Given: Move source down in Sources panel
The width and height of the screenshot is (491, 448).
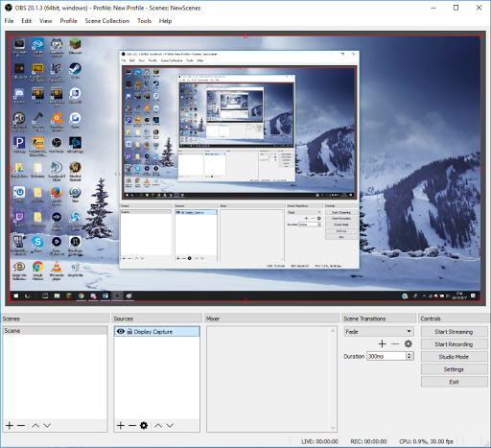Looking at the screenshot, I should click(x=170, y=425).
